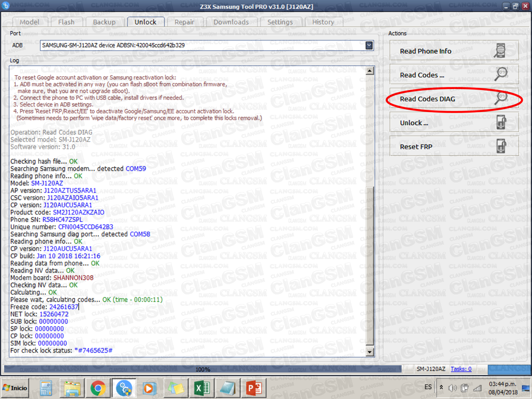Launch Google Chrome from the taskbar
The width and height of the screenshot is (532, 399).
tap(98, 388)
